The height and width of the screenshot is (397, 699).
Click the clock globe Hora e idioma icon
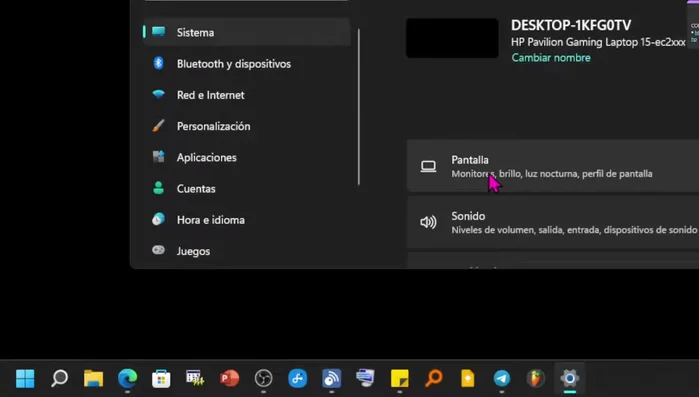pos(158,219)
